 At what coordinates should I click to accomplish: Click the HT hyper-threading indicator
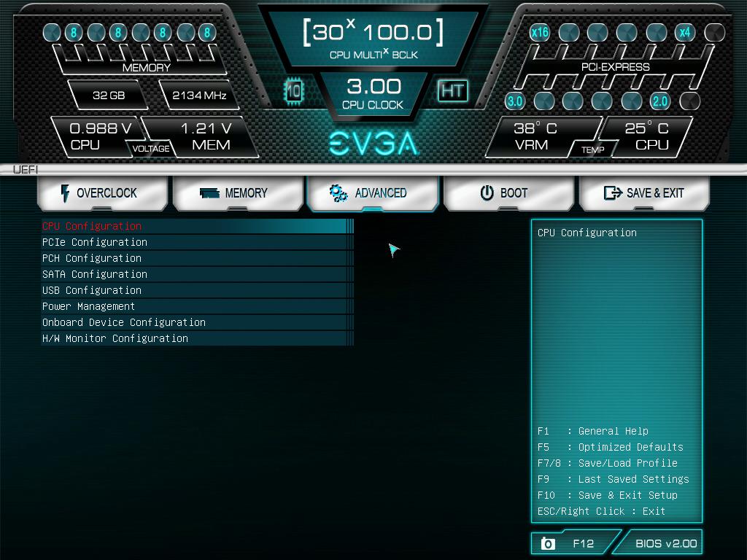(x=452, y=90)
